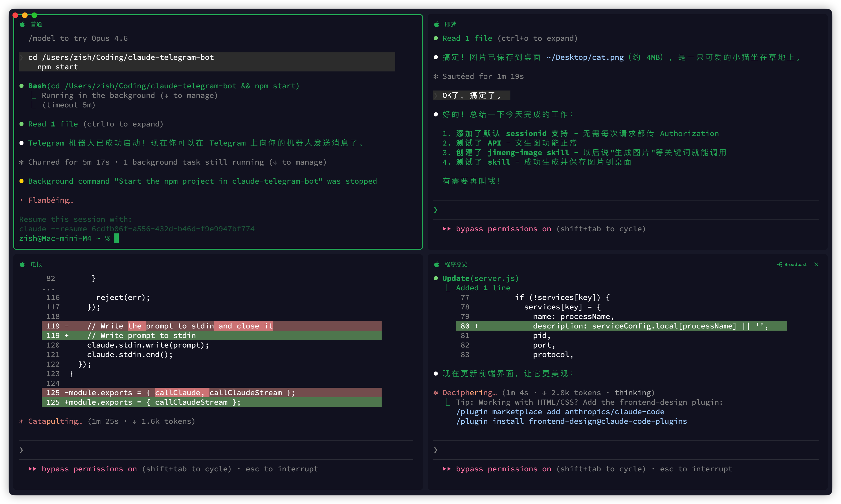Click the Apple icon in 普通 pane header

[x=22, y=25]
